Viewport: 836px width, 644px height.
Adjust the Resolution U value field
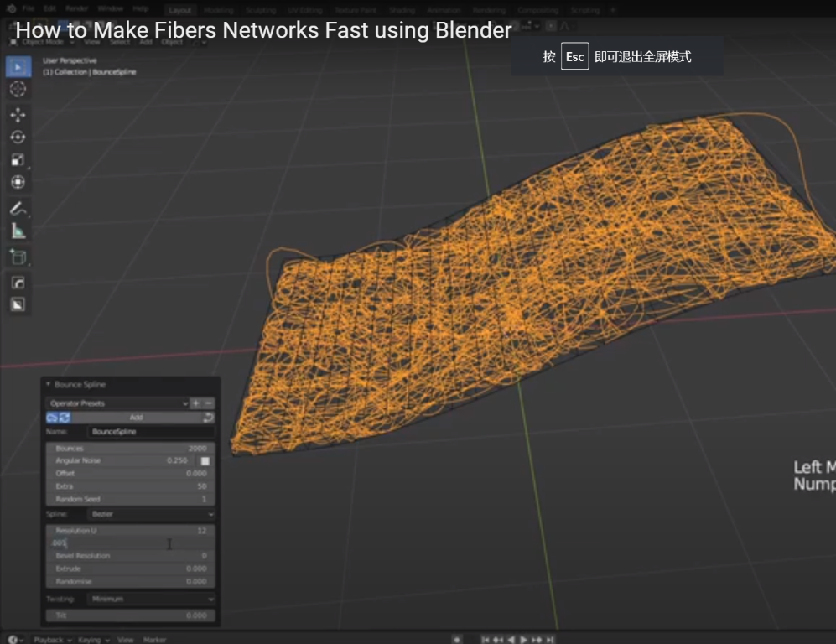131,531
